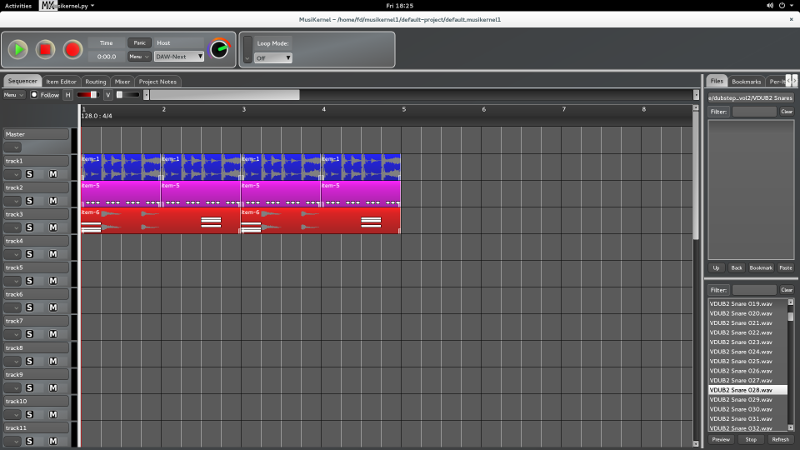Select VDUB2 Snare 019.wav
Image resolution: width=800 pixels, height=450 pixels.
click(747, 304)
